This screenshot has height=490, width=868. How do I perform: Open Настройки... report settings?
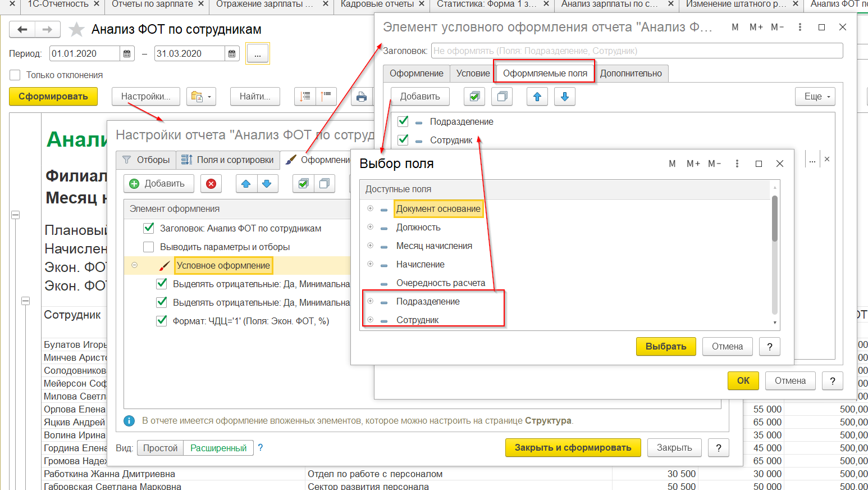coord(146,96)
